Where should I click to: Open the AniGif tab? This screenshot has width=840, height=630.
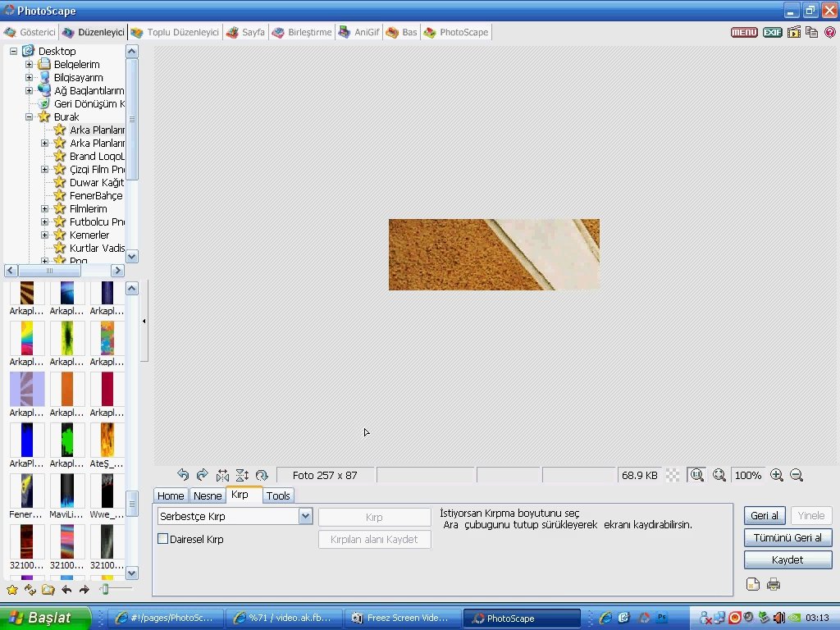359,32
